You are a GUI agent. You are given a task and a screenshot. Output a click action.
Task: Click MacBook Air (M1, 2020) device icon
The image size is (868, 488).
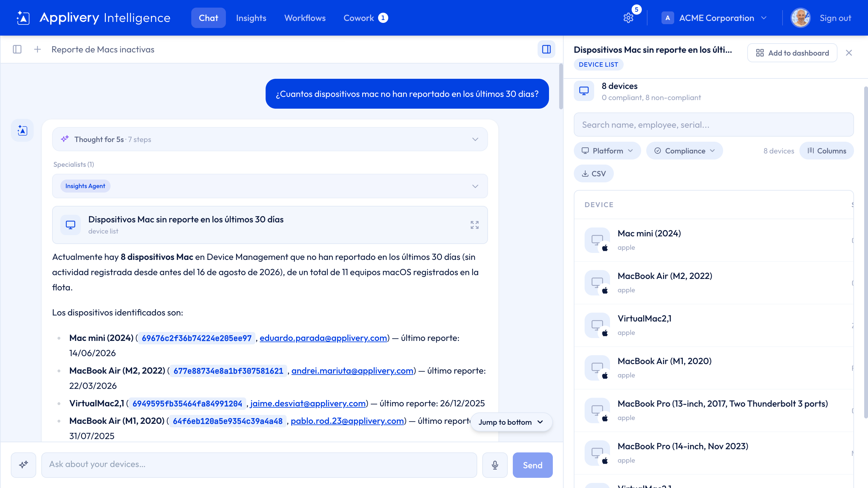597,368
